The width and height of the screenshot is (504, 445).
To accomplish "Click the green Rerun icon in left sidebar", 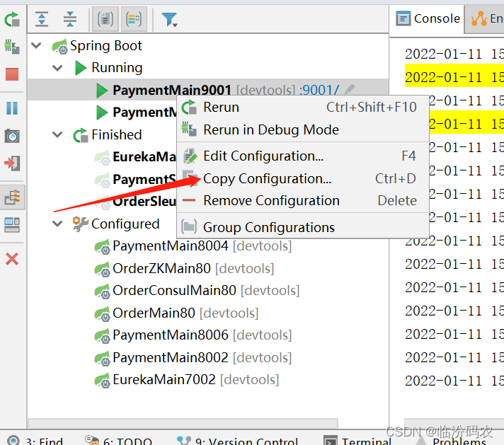I will pos(12,19).
